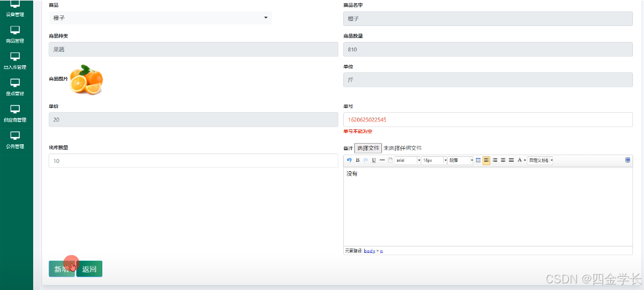Click the body link in element path
The width and height of the screenshot is (644, 290).
(x=369, y=251)
